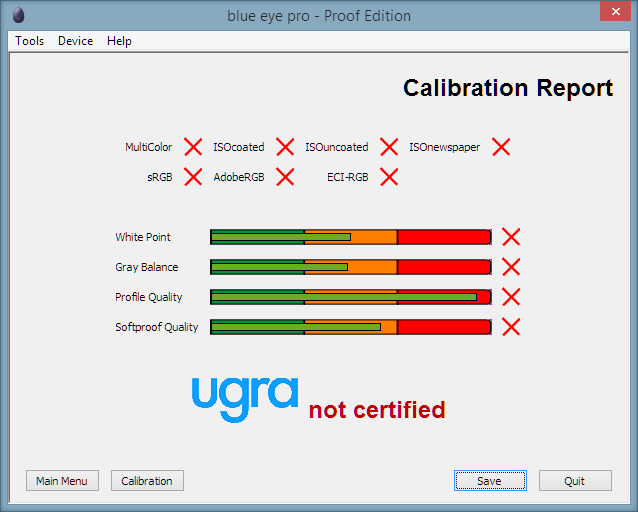Click the ugra logo
638x512 pixels.
click(245, 399)
